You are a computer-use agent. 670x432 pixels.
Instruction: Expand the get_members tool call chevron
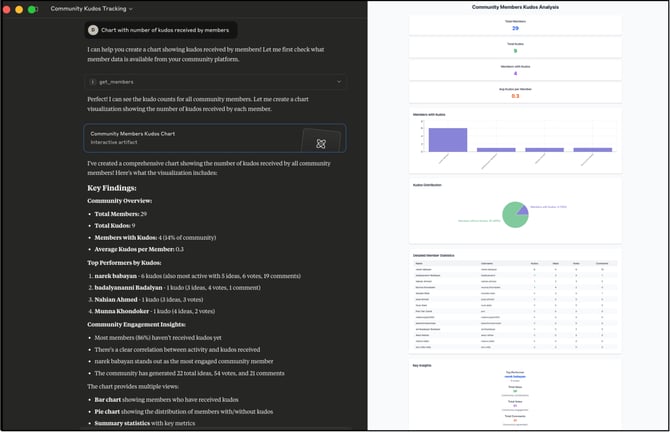(x=339, y=81)
